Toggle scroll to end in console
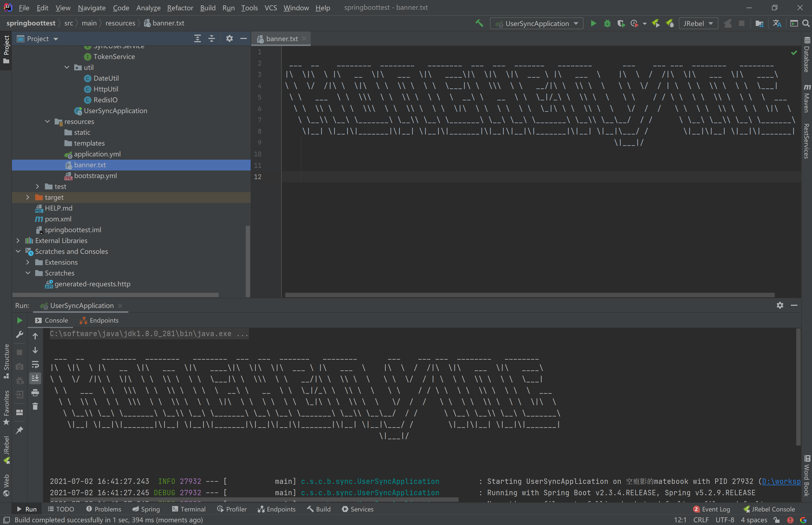 35,378
